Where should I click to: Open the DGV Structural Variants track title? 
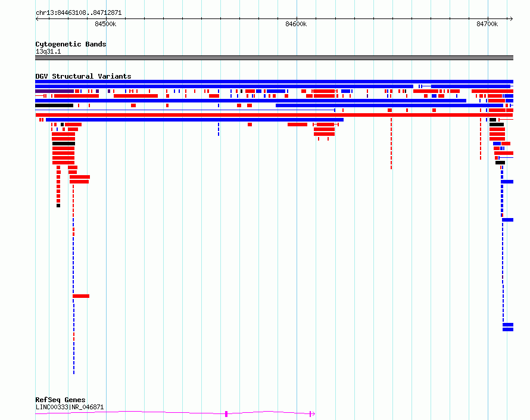[x=83, y=76]
